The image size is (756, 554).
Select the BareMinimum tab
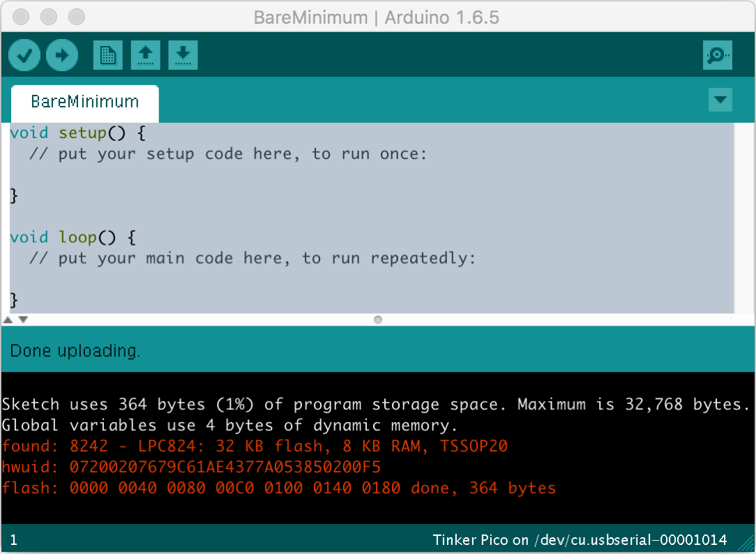click(85, 103)
